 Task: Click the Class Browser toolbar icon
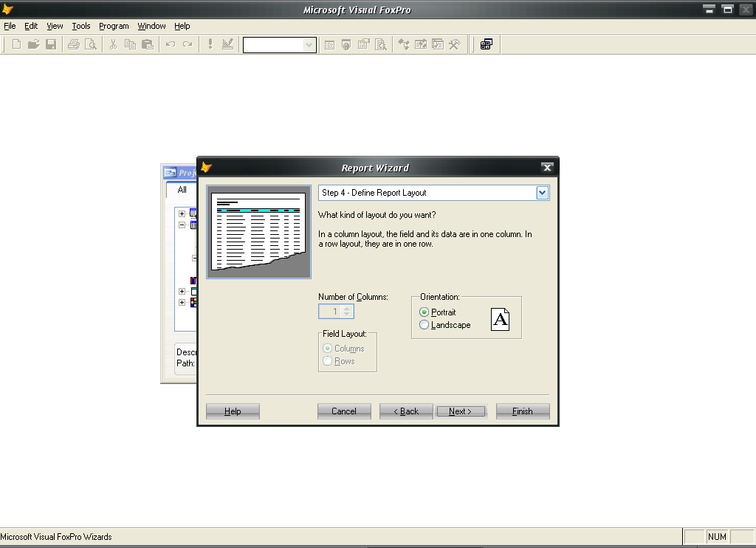click(x=404, y=45)
